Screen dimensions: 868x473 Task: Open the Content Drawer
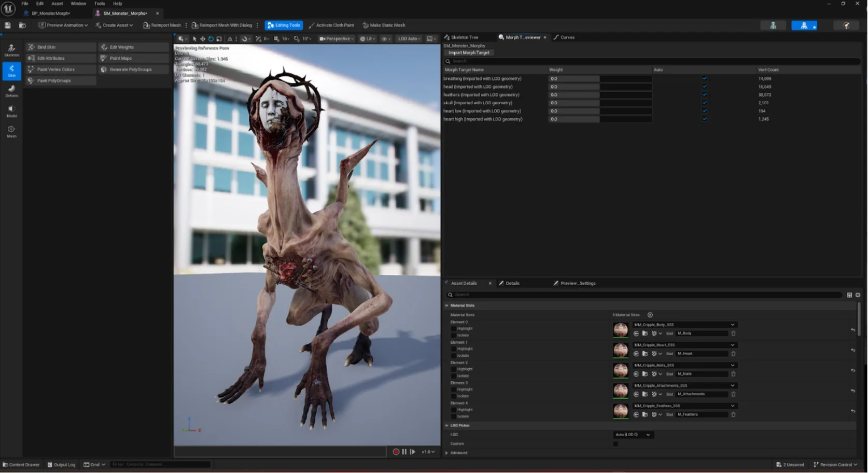point(21,465)
